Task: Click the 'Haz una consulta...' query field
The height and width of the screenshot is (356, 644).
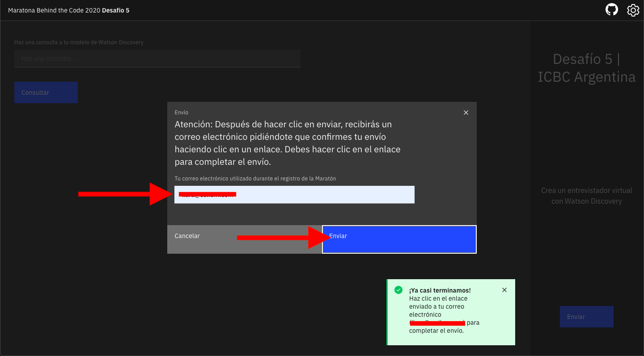Action: click(157, 59)
